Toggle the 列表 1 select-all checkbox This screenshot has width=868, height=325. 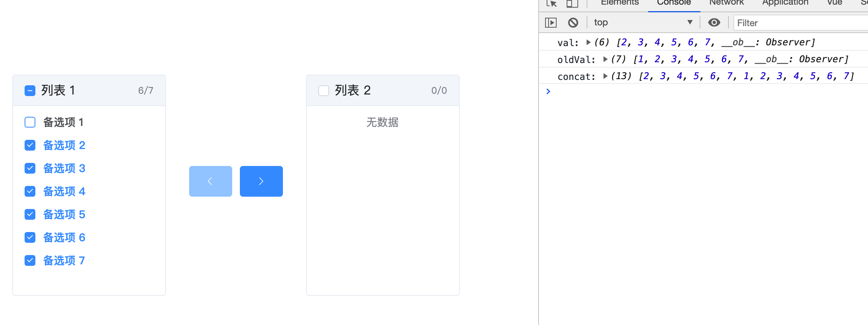pyautogui.click(x=30, y=91)
